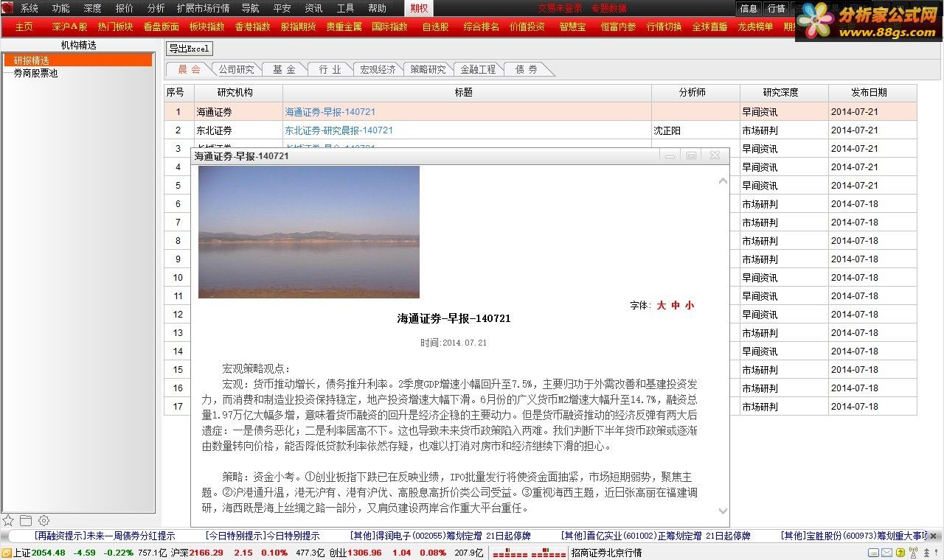Set font size to 中
The height and width of the screenshot is (560, 944).
tap(675, 305)
